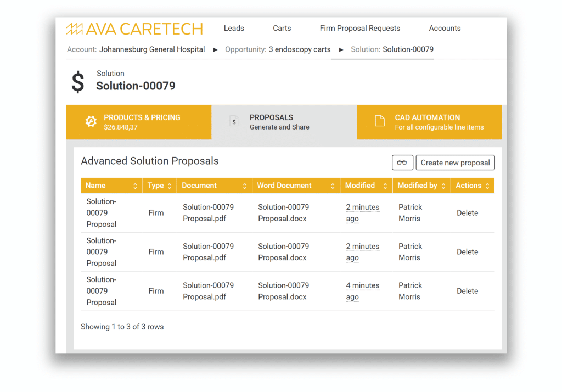562x392 pixels.
Task: Click the Name column header
Action: (x=111, y=186)
